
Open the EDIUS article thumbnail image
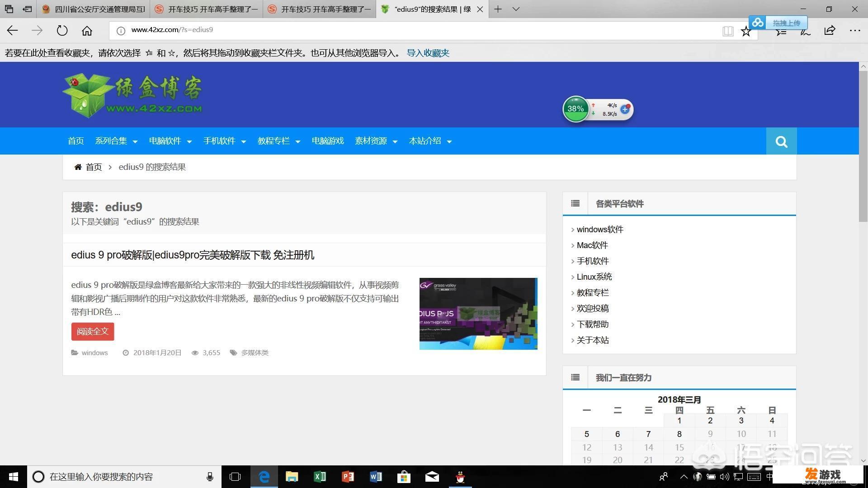[478, 314]
